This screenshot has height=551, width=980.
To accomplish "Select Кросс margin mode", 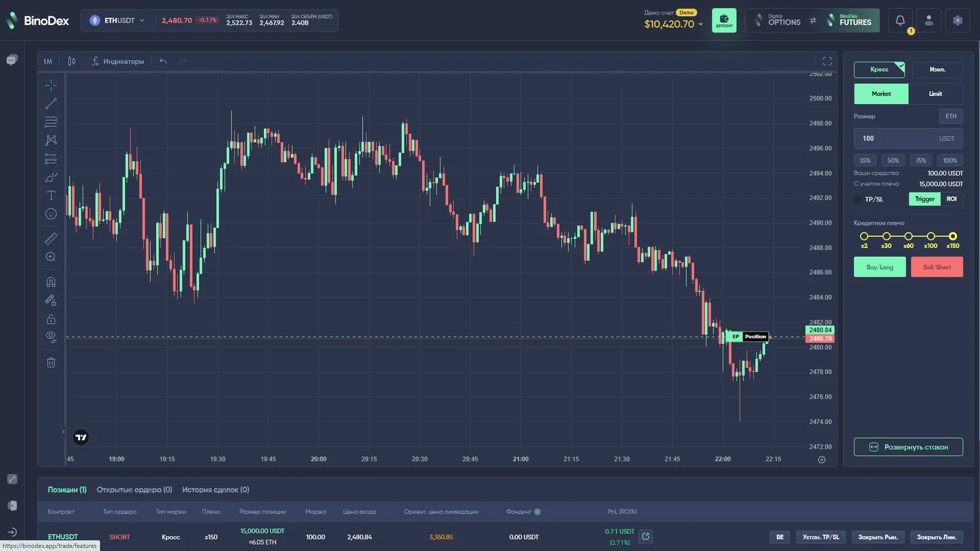I will [879, 70].
